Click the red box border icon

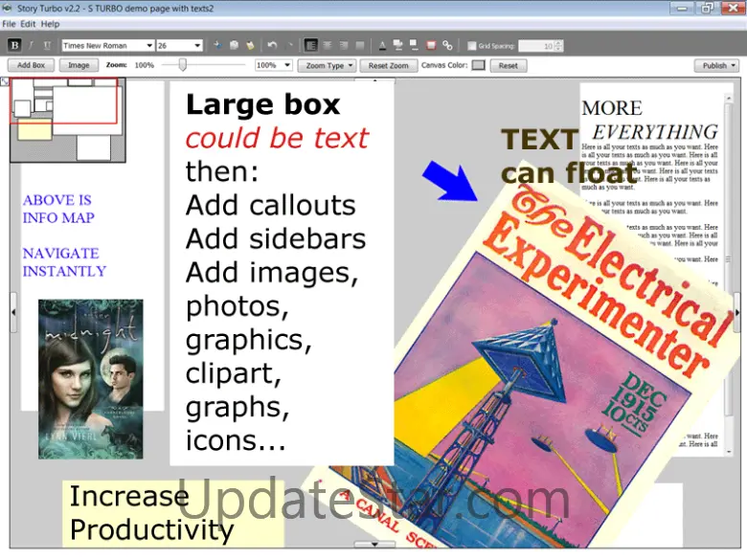(x=431, y=45)
